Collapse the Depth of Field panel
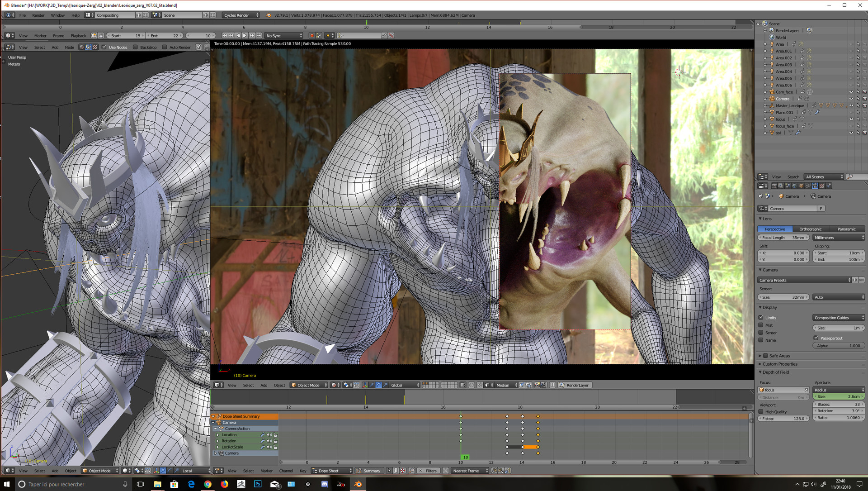The image size is (868, 491). coord(776,372)
